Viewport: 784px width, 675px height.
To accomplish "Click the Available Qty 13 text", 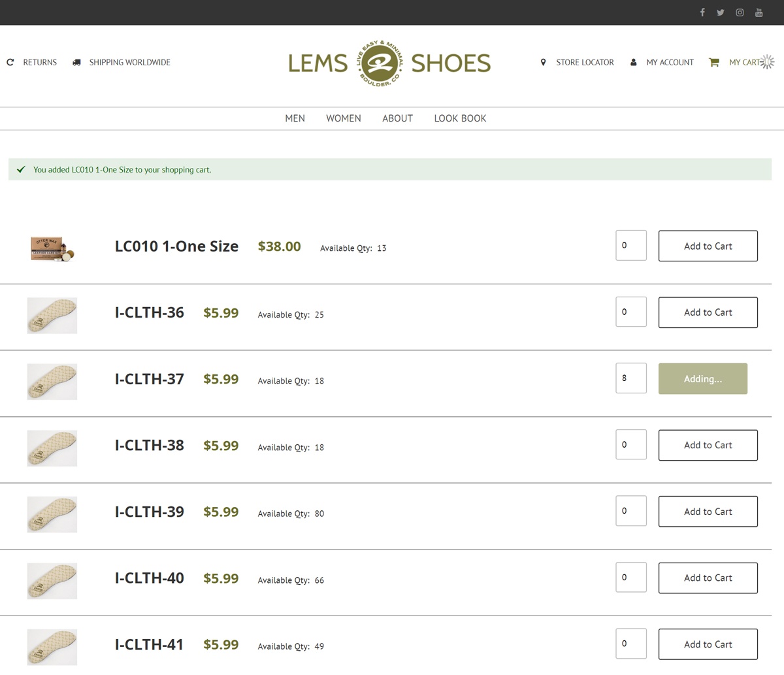I will point(353,248).
